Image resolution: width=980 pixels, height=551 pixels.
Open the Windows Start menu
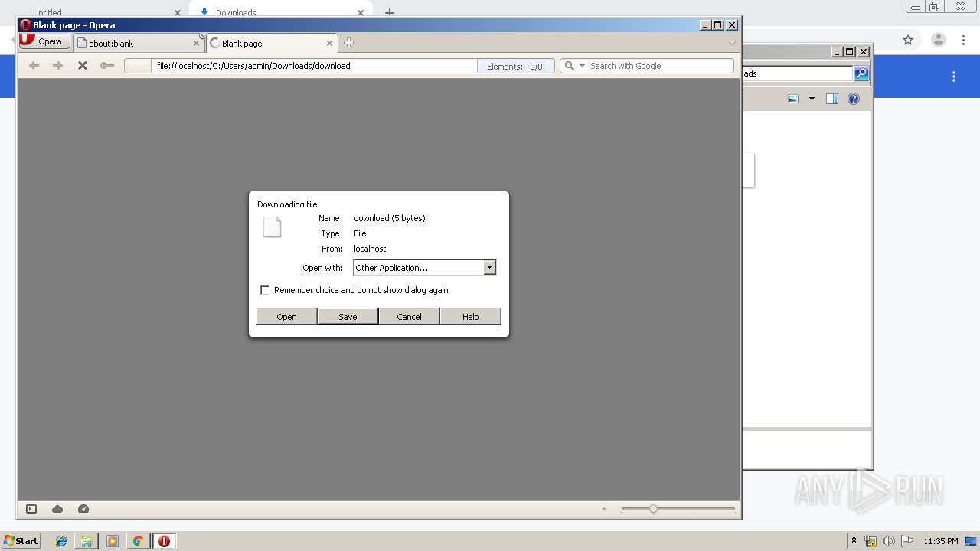pos(21,540)
